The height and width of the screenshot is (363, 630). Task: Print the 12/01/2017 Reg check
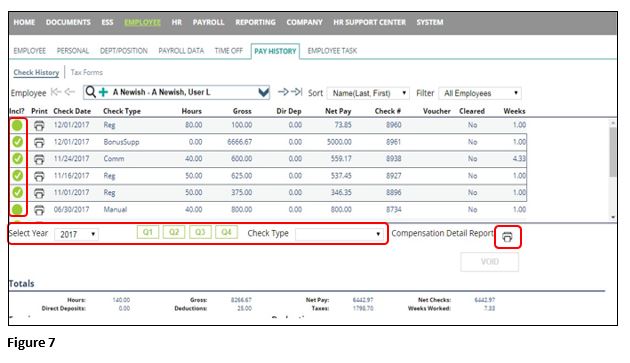pos(39,126)
